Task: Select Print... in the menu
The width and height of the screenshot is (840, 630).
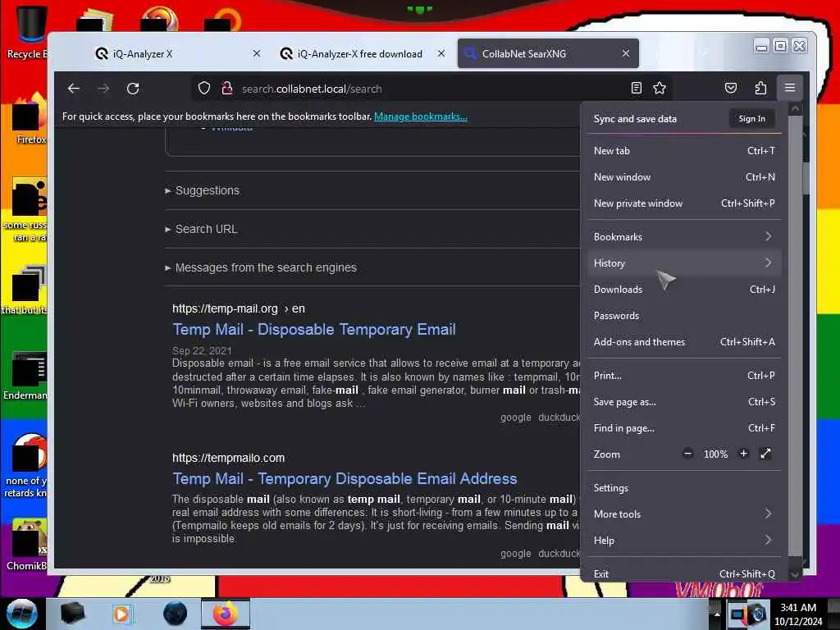Action: (x=684, y=376)
